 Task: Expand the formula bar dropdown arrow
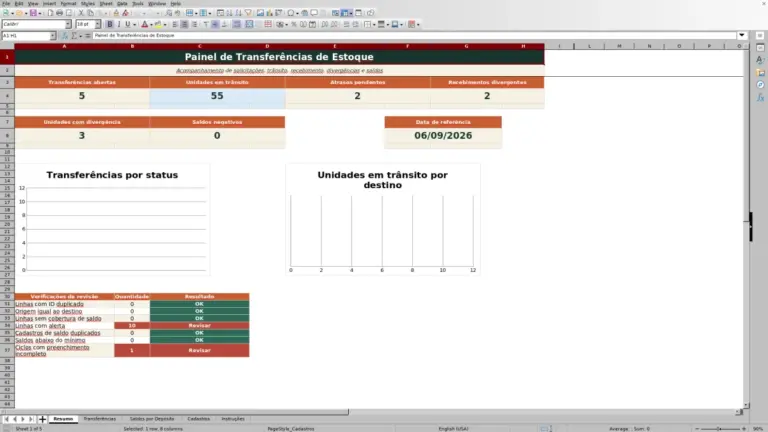click(x=742, y=35)
